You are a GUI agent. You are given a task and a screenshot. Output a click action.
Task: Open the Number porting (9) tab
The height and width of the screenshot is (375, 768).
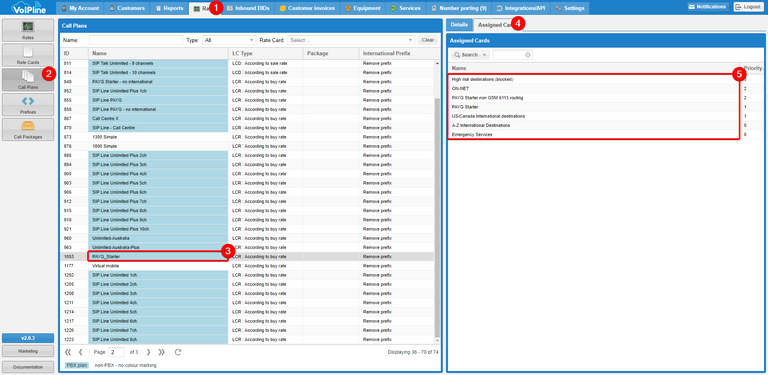click(458, 8)
